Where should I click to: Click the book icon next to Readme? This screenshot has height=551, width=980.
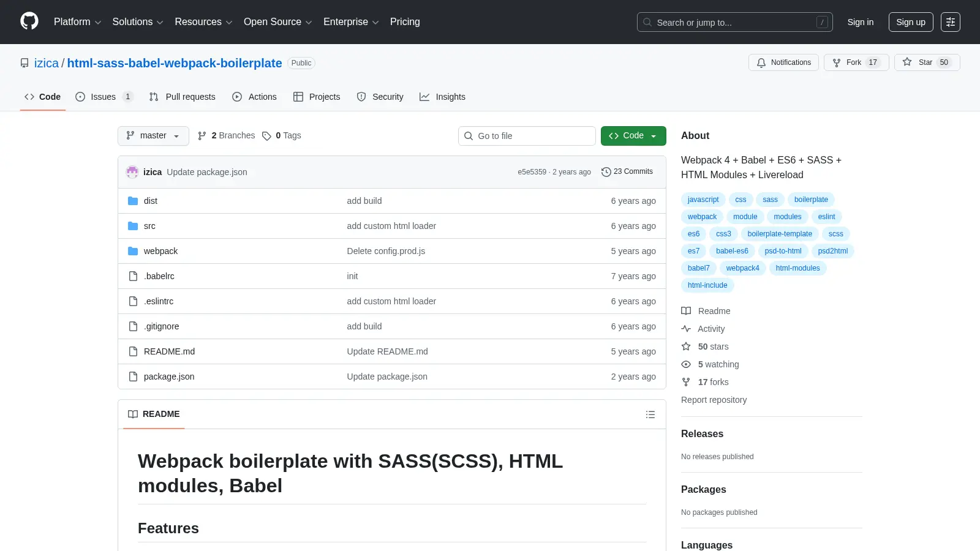[686, 311]
